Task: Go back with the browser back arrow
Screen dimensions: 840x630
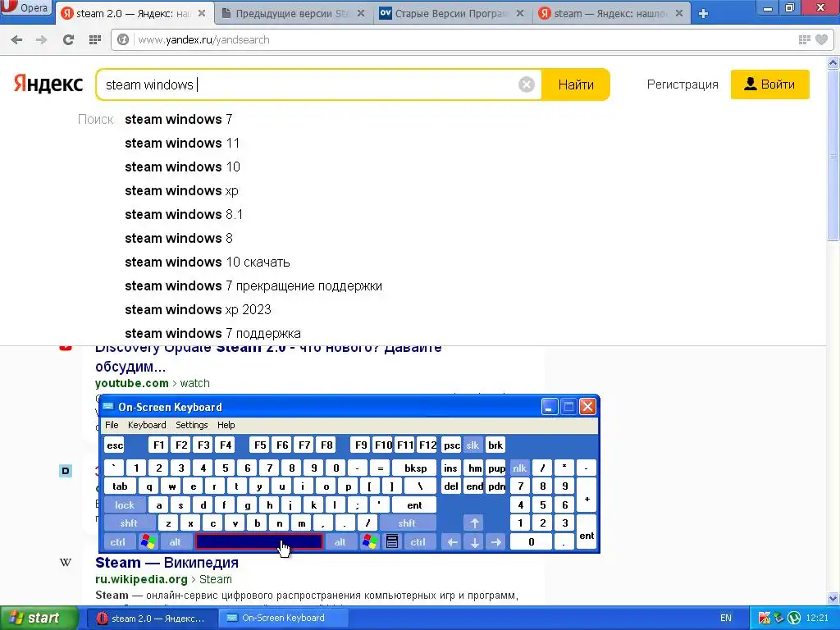Action: coord(16,39)
